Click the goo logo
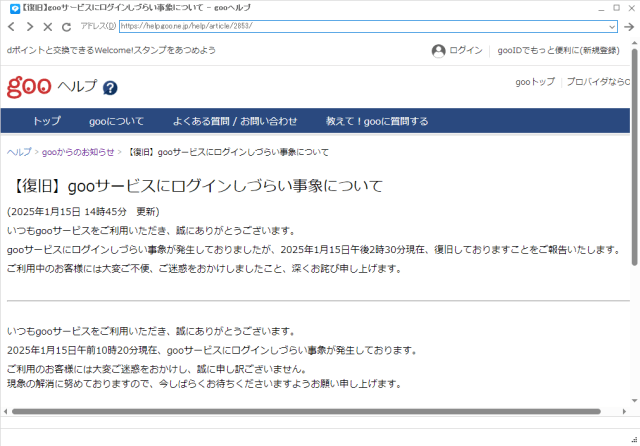 click(x=29, y=86)
